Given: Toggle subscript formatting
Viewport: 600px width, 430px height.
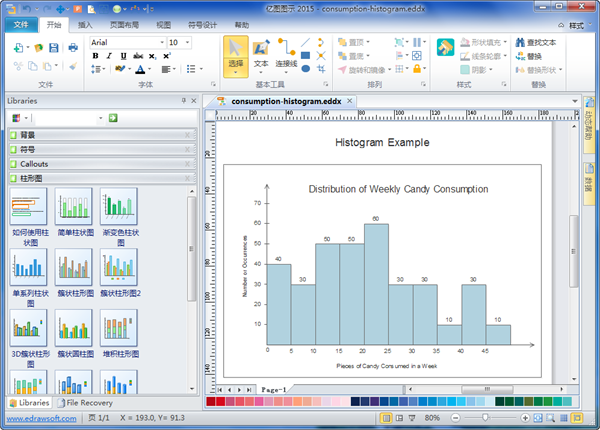Looking at the screenshot, I should click(x=152, y=56).
